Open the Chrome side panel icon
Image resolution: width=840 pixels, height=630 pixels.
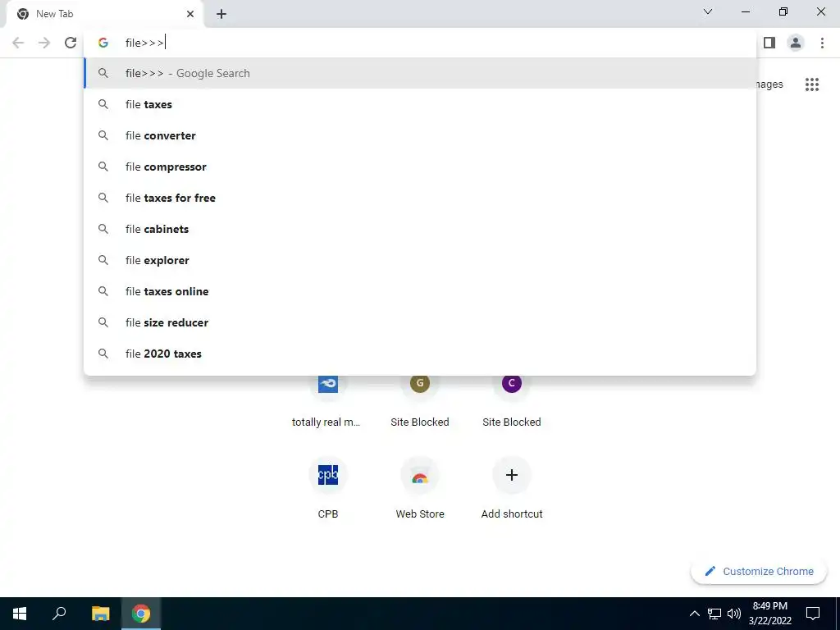click(x=769, y=43)
